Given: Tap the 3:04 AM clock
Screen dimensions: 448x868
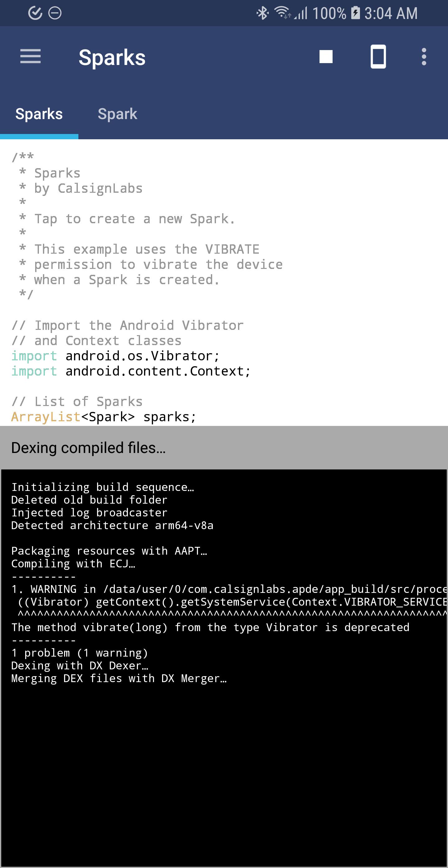Looking at the screenshot, I should pyautogui.click(x=391, y=13).
